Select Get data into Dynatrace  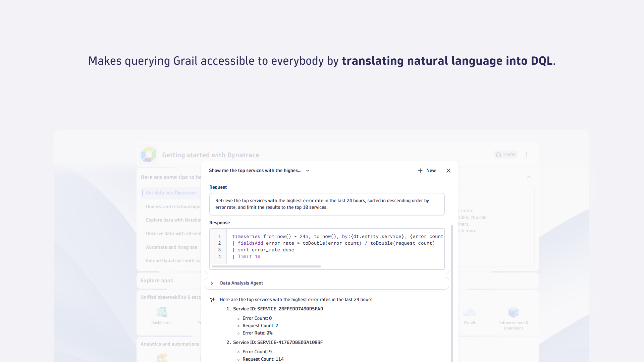point(171,193)
